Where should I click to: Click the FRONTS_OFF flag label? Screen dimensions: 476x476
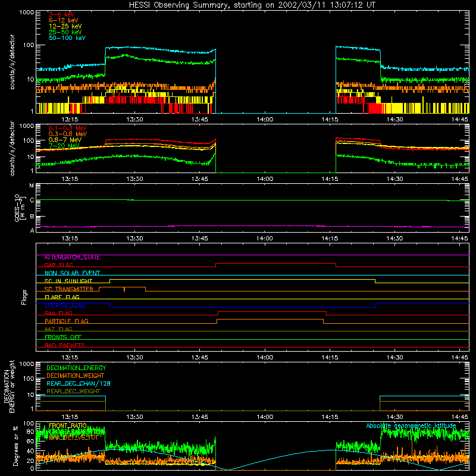tap(63, 337)
